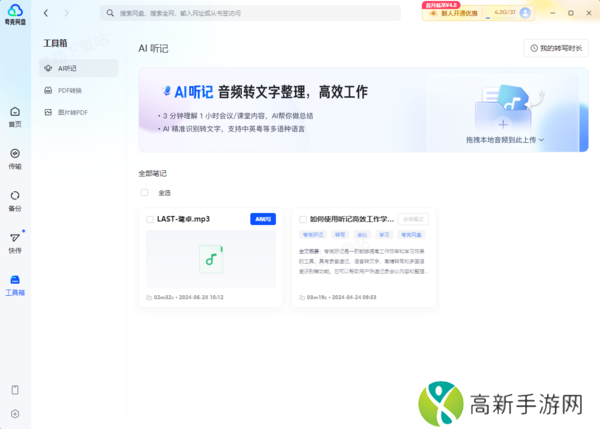This screenshot has height=429, width=600.
Task: Click the 示例笔记 tag button
Action: pos(413,219)
